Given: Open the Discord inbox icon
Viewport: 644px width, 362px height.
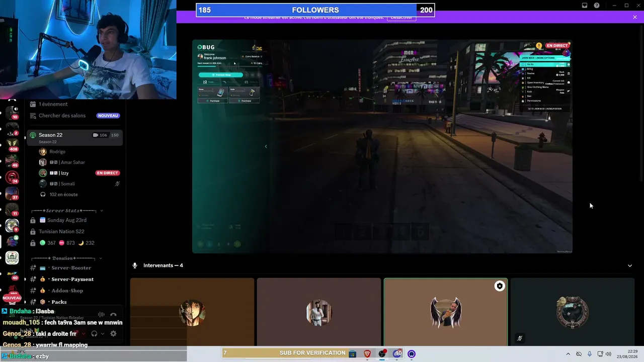Looking at the screenshot, I should (585, 6).
